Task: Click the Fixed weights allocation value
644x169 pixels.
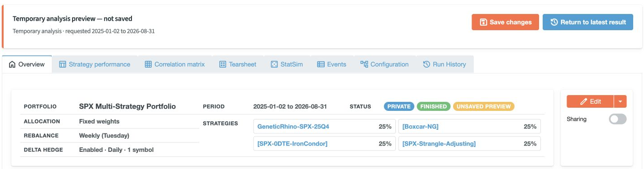Action: [99, 121]
